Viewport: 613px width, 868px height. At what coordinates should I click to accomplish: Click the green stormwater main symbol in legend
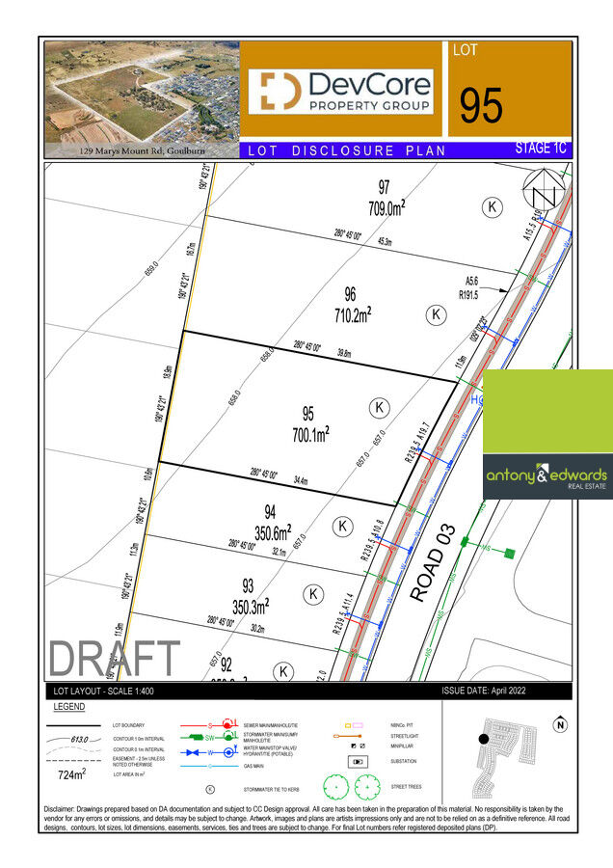[x=209, y=738]
